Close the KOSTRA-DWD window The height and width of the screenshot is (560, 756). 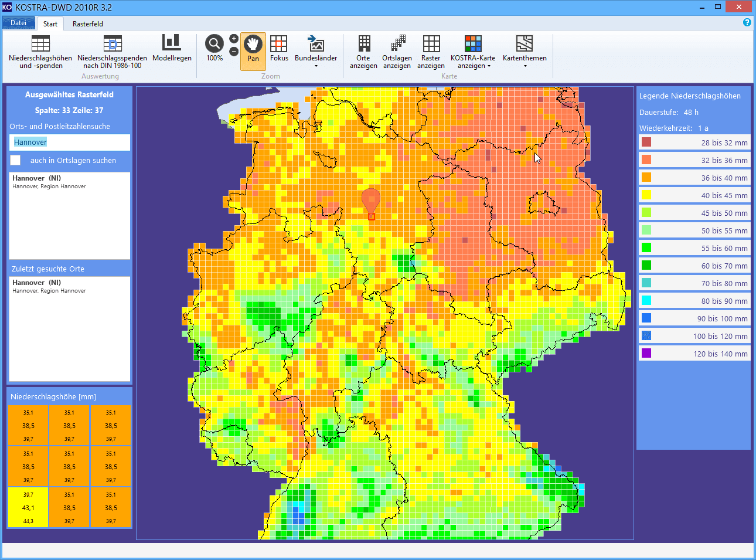(x=739, y=7)
